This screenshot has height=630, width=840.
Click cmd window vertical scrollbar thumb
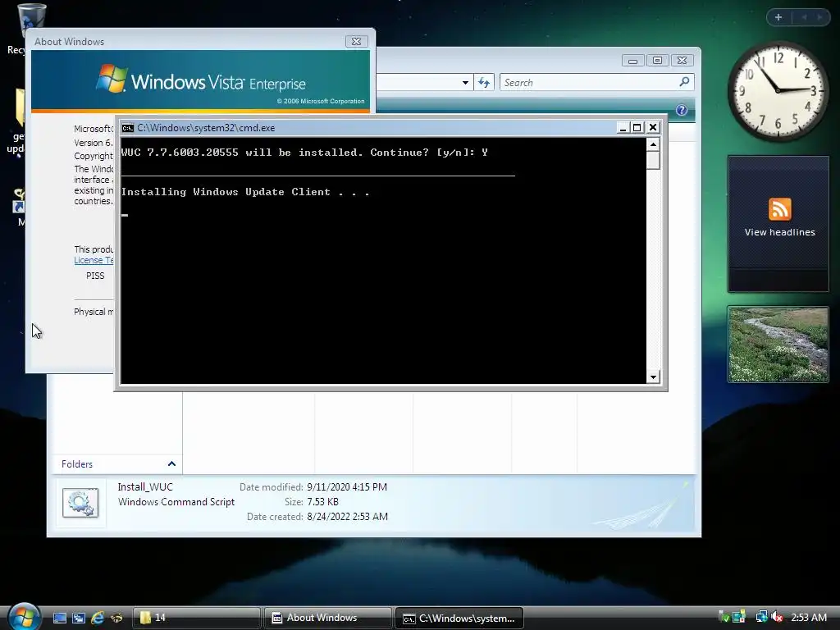click(653, 161)
